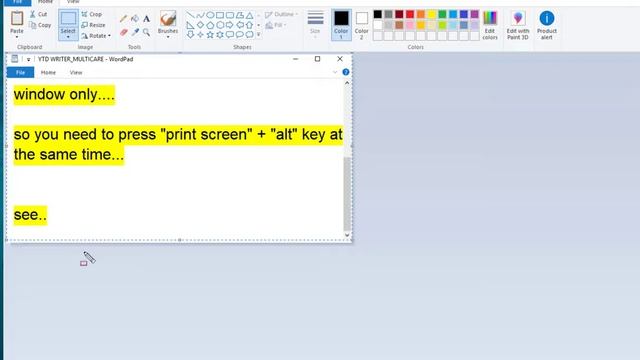Pick the Rounded rectangle shape

[x=230, y=15]
